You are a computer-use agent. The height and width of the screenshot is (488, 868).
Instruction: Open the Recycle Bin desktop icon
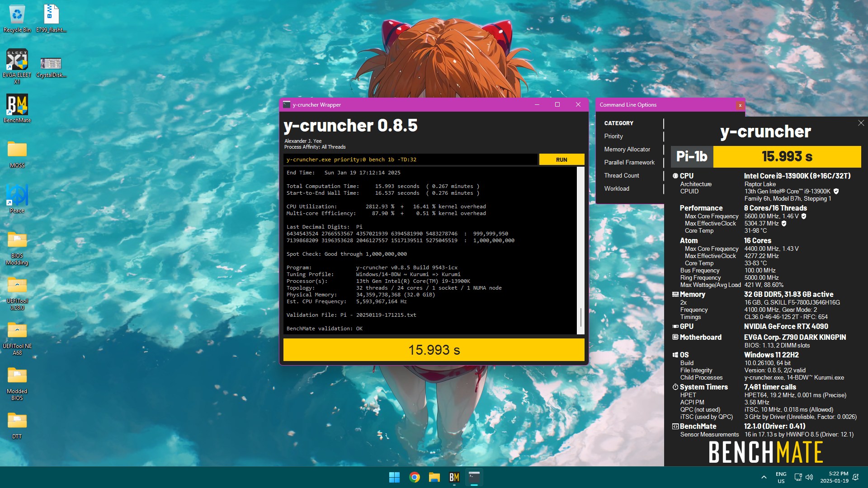(x=17, y=19)
